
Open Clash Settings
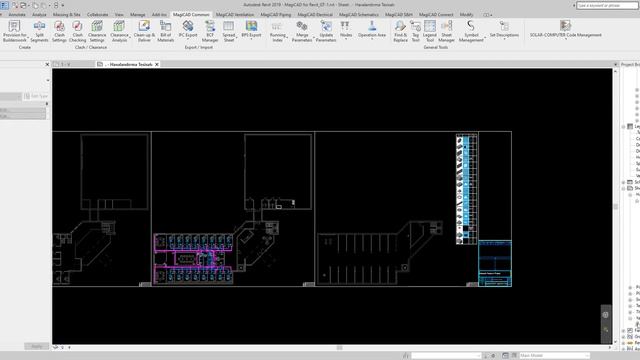[59, 31]
